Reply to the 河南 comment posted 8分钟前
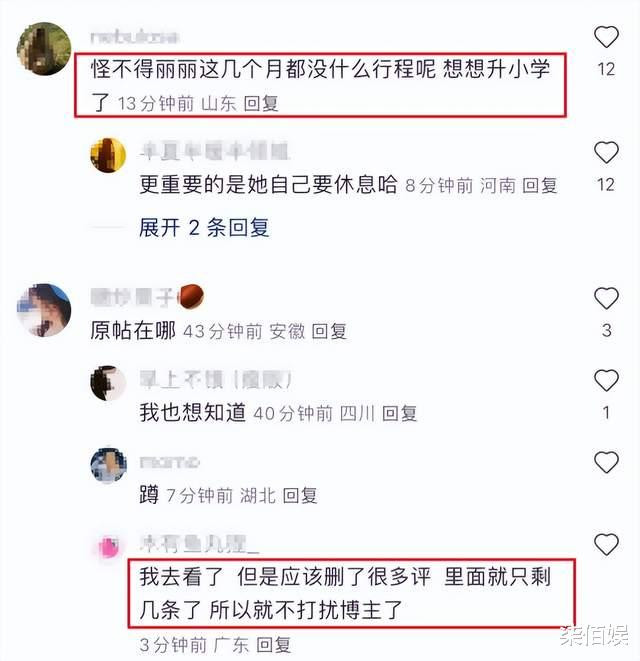 tap(540, 185)
